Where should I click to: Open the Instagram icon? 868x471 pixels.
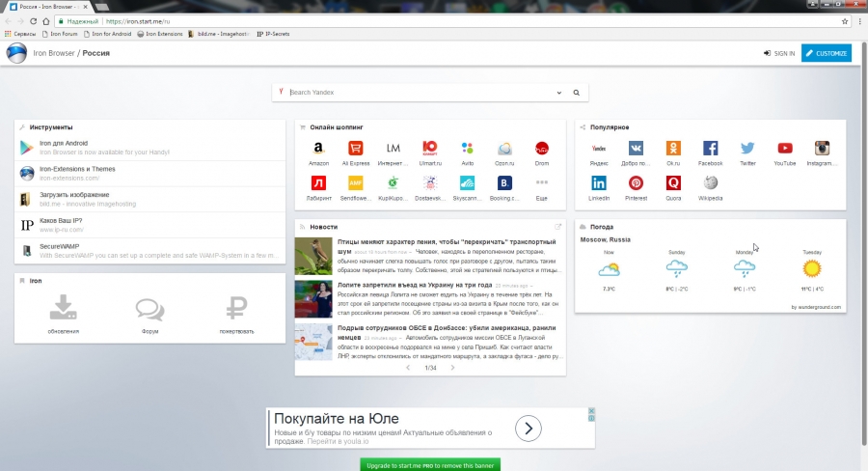point(822,149)
